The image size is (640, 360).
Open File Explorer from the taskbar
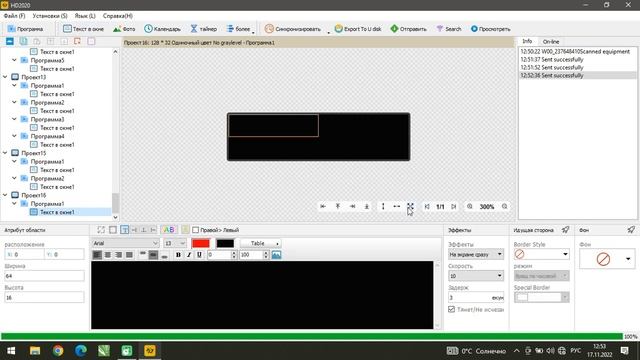coord(35,351)
